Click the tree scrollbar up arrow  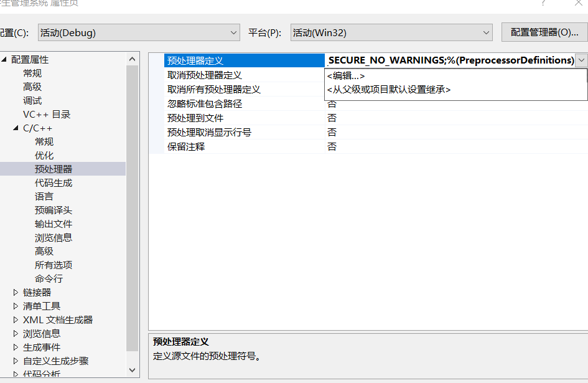[x=132, y=59]
